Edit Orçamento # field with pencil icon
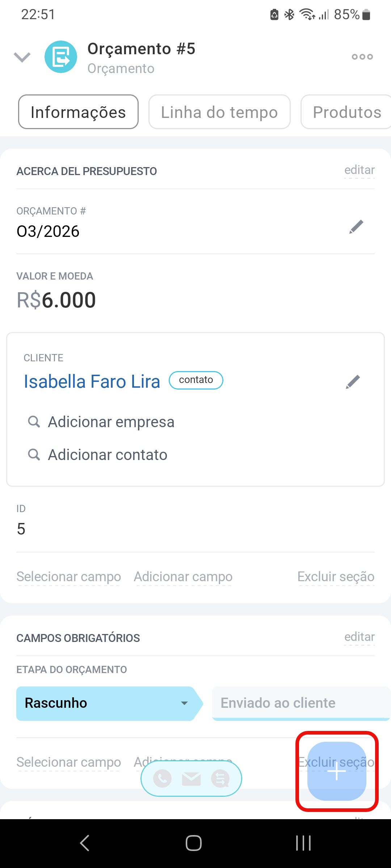 (x=356, y=227)
